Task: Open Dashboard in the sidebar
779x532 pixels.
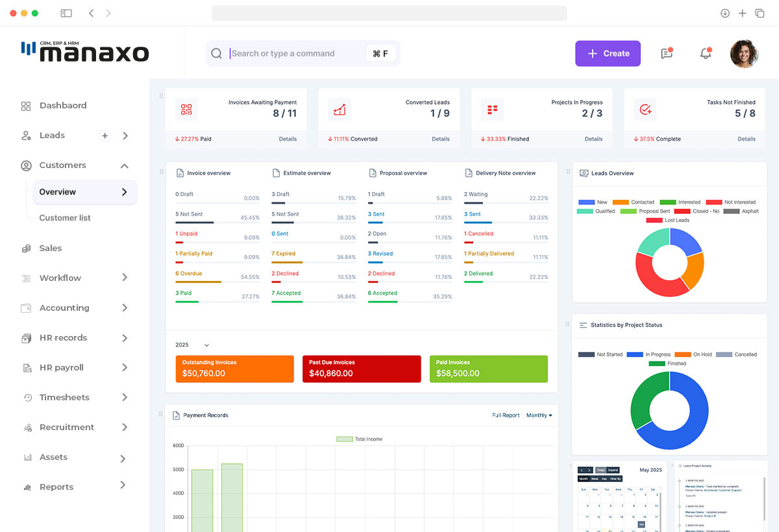Action: 62,106
